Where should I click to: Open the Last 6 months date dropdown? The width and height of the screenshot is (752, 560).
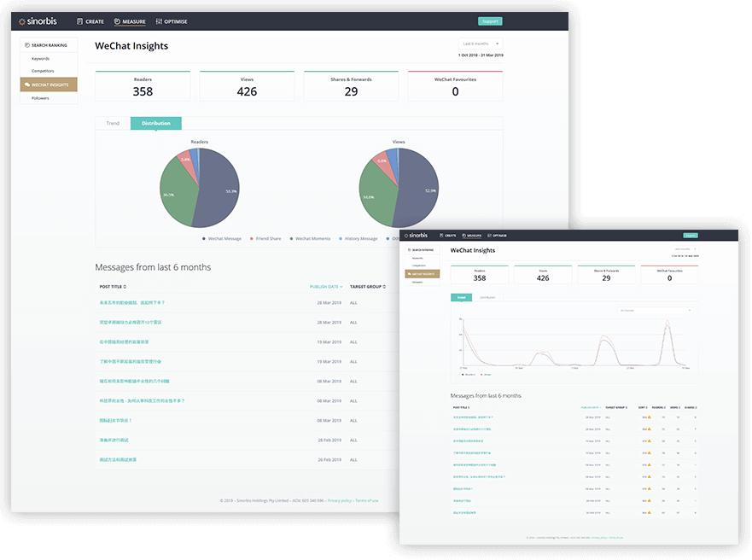click(481, 44)
